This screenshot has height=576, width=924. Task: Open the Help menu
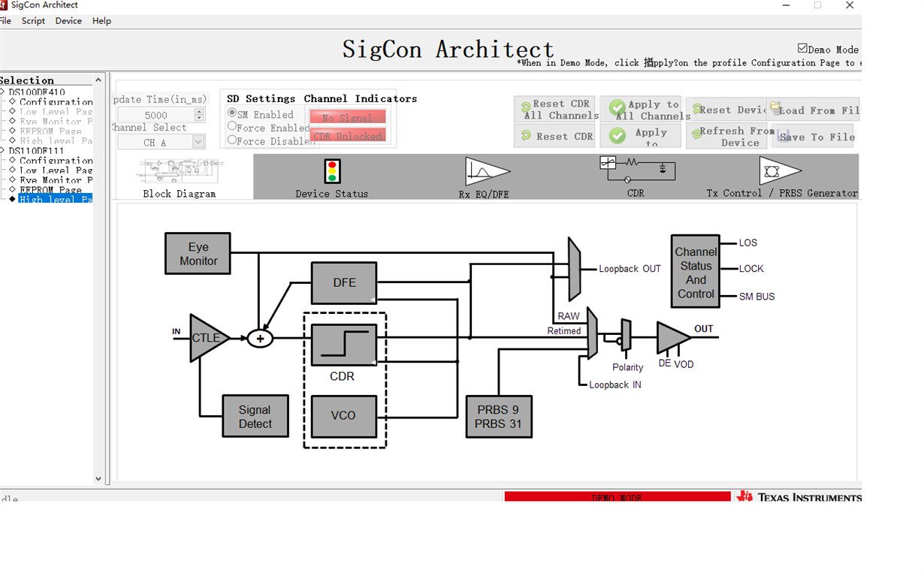101,21
